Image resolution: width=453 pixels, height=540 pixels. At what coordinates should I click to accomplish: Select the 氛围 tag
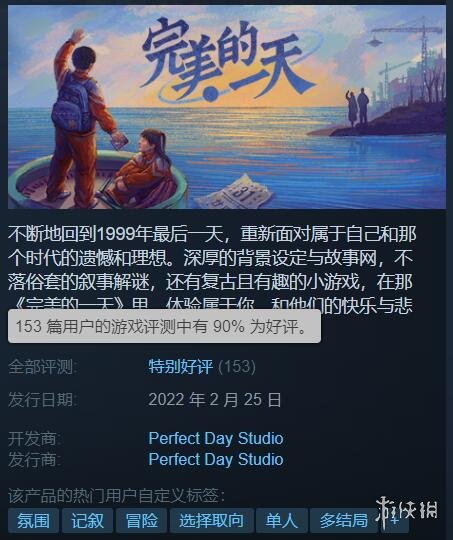click(x=33, y=520)
